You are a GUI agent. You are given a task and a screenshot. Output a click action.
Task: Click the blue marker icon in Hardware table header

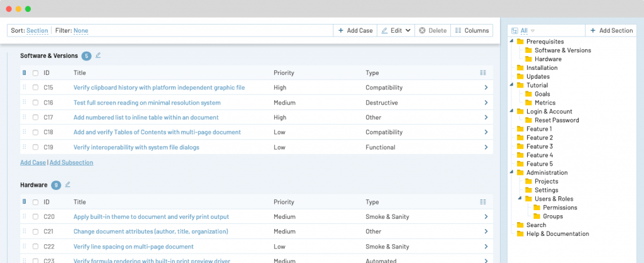[25, 202]
